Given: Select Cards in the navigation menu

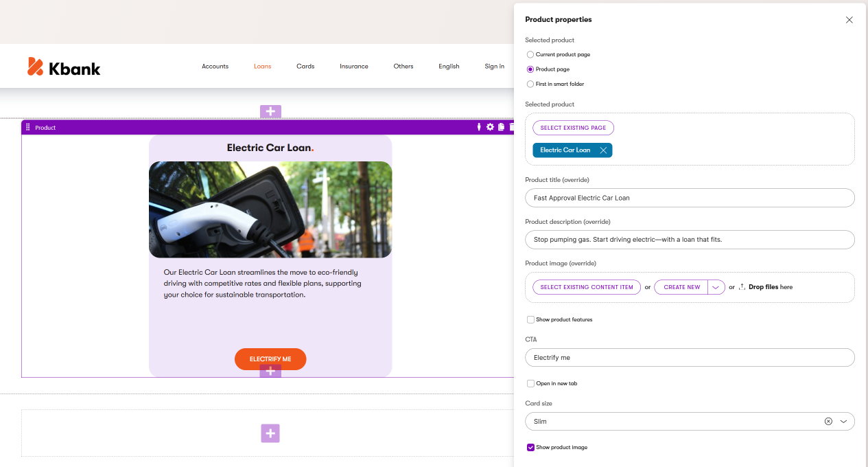Looking at the screenshot, I should (x=305, y=66).
